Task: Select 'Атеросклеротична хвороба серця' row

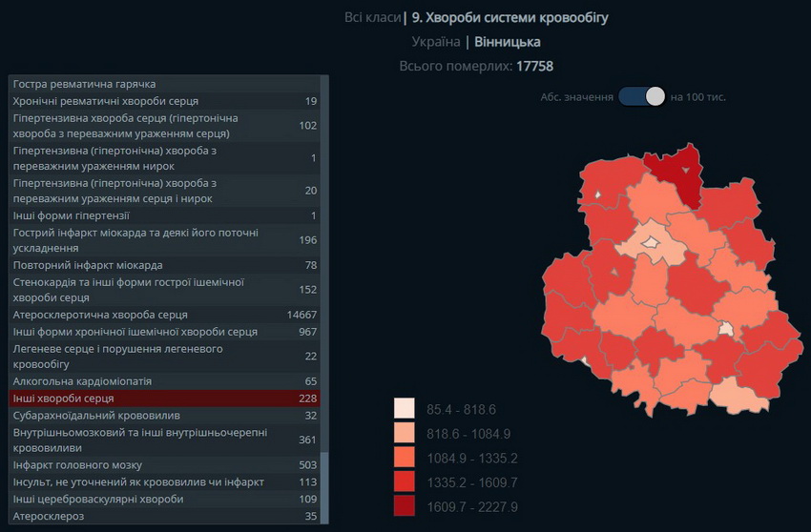Action: point(164,315)
